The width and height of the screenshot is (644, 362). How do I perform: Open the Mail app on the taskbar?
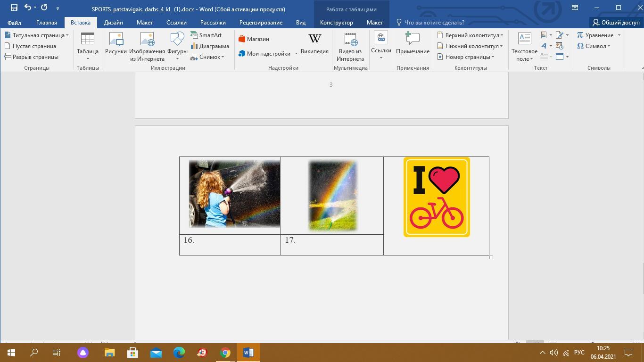pyautogui.click(x=156, y=353)
